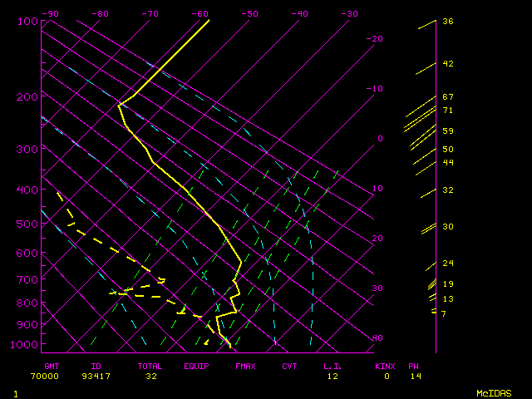Click the McIDAS label in bottom corner
Image resolution: width=532 pixels, height=399 pixels.
493,392
